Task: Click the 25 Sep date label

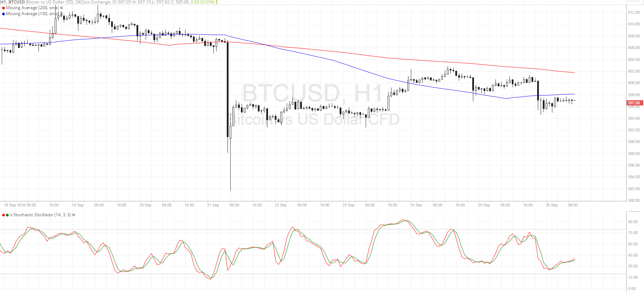Action: (484, 205)
